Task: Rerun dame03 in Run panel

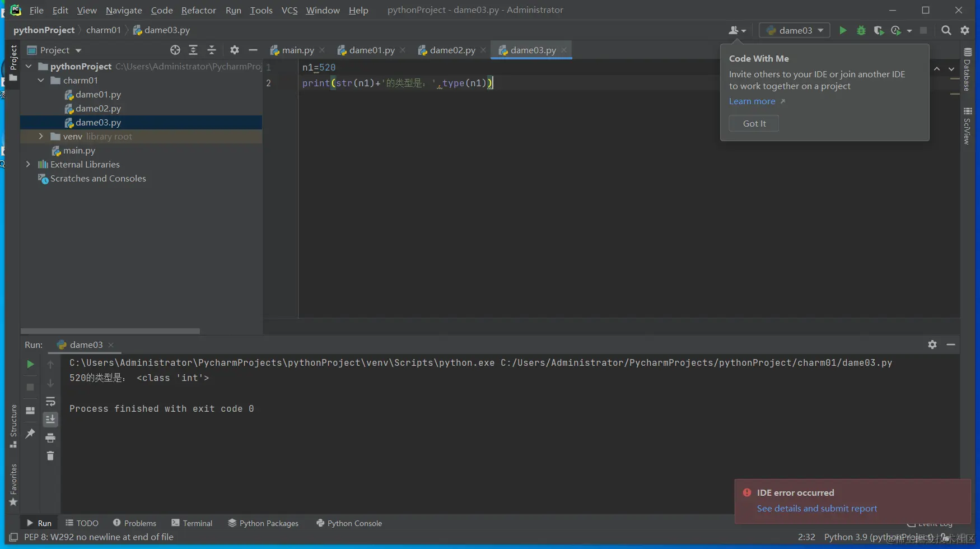Action: 30,364
